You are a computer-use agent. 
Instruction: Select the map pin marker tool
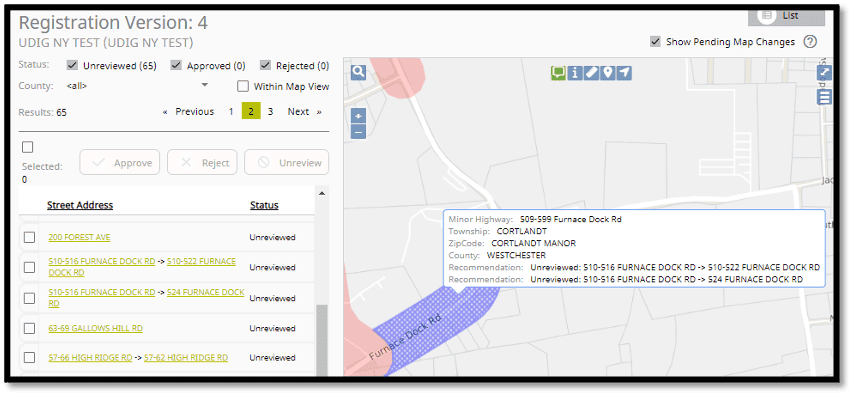point(608,73)
